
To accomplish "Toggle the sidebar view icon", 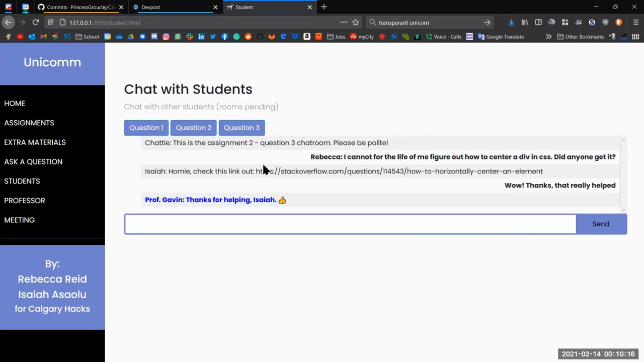I will coord(538,22).
